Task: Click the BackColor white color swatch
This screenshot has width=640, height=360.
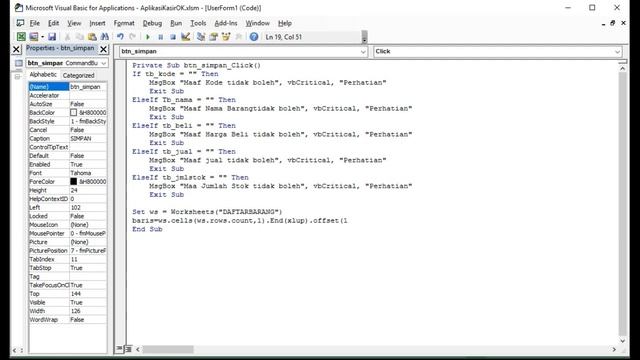Action: [73, 112]
